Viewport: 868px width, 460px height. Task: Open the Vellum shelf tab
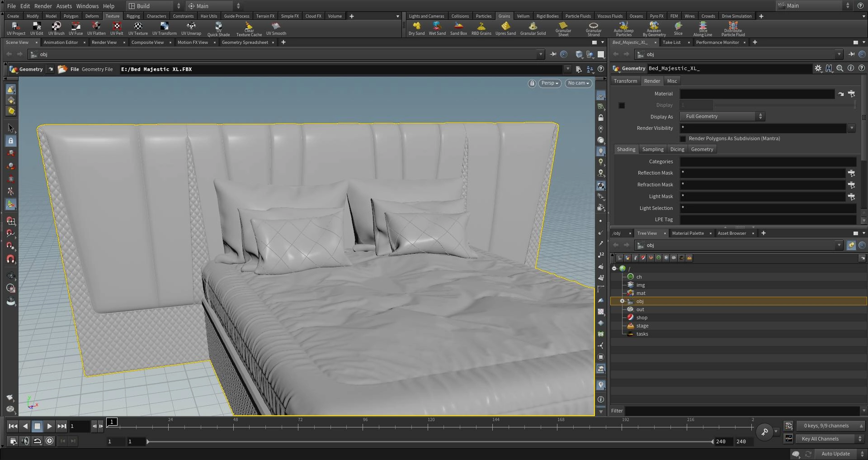click(x=523, y=16)
